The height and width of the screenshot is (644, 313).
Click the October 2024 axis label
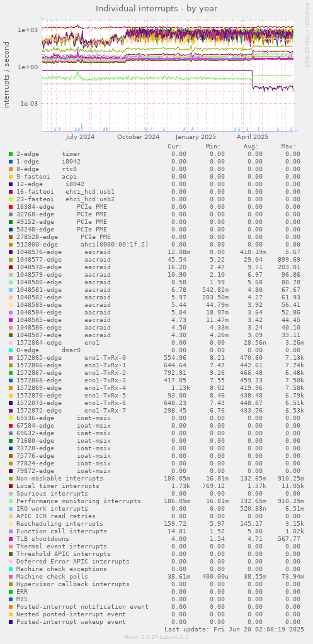(138, 136)
